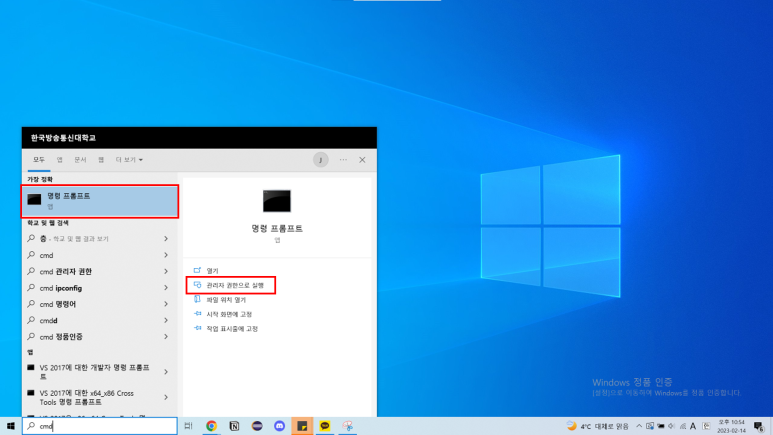The height and width of the screenshot is (435, 773).
Task: Expand arrow beside x64_x86 Cross Tools result
Action: 166,397
